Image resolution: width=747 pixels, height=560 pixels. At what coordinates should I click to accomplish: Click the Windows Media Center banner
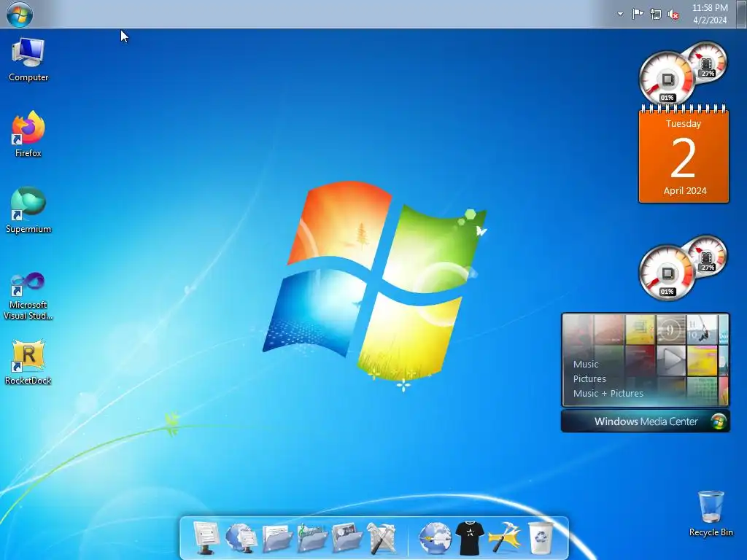tap(646, 421)
